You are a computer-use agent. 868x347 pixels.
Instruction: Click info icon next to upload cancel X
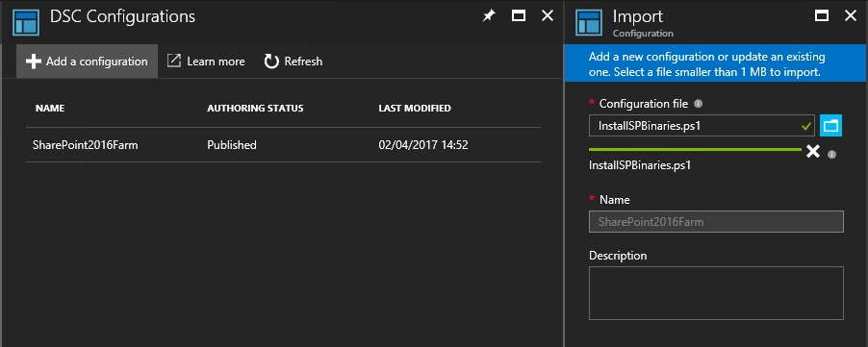830,155
